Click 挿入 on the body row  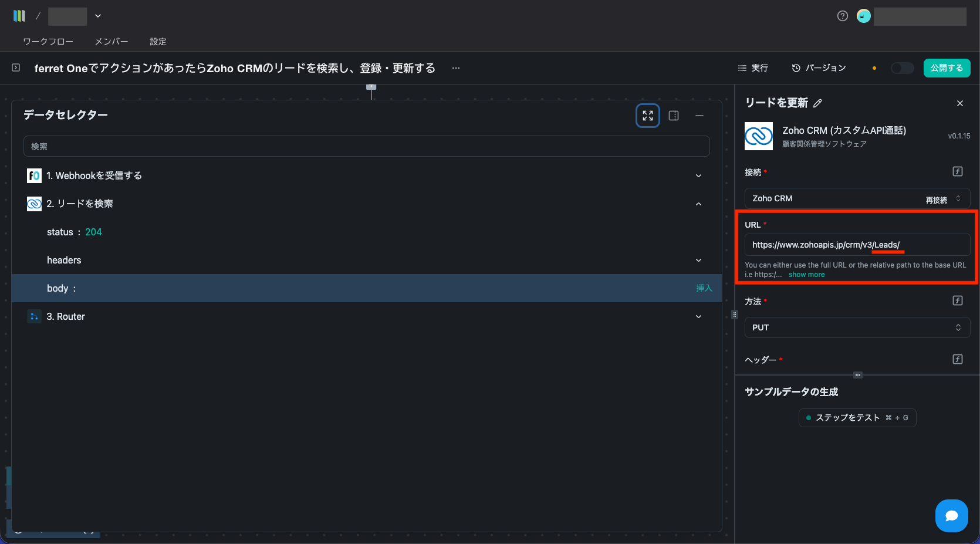[704, 288]
